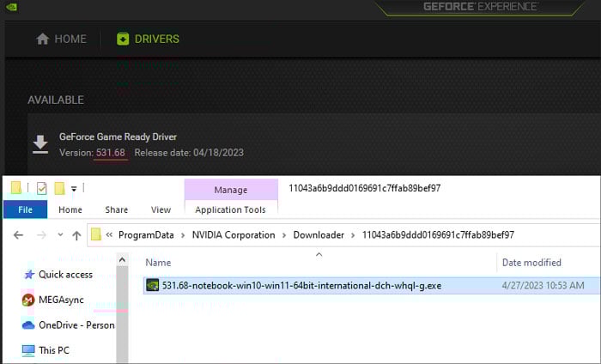Open MEGAsync in navigation pane
Viewport: 601px width, 364px height.
pos(61,300)
